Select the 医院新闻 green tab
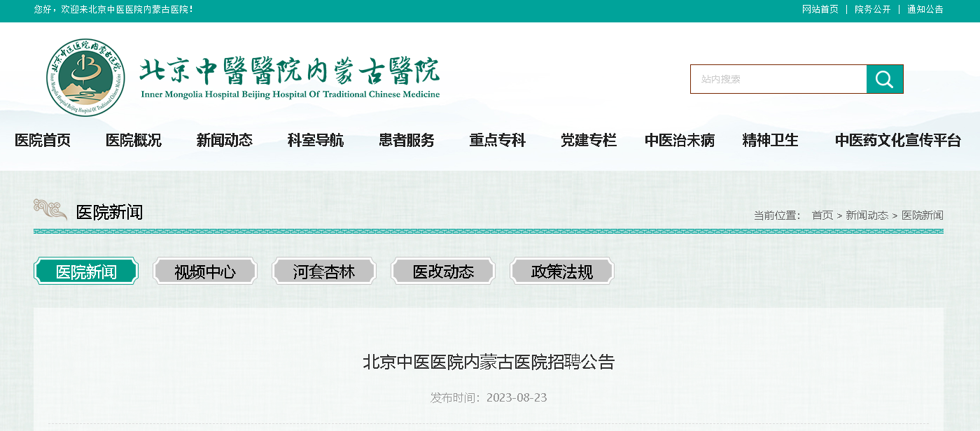 point(86,271)
